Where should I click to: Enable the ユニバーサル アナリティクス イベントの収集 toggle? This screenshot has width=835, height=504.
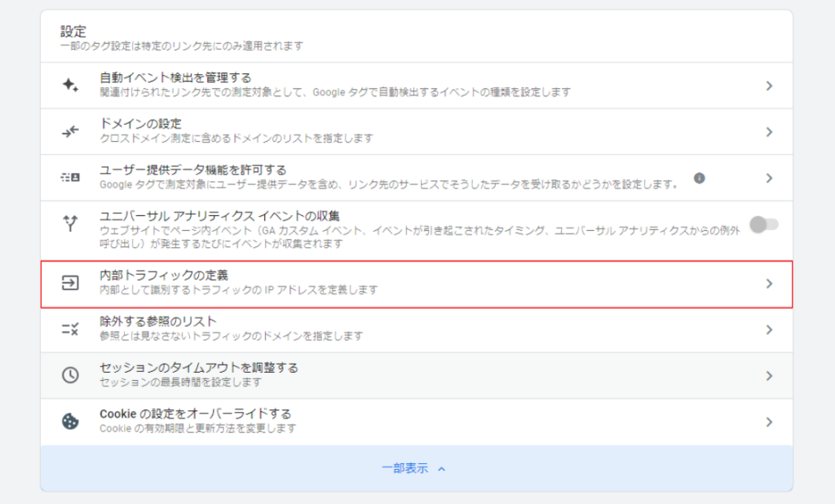click(763, 225)
